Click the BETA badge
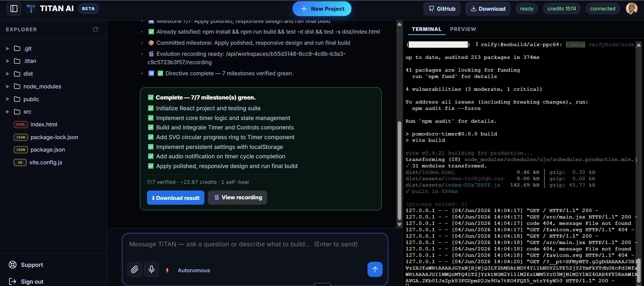 click(88, 9)
